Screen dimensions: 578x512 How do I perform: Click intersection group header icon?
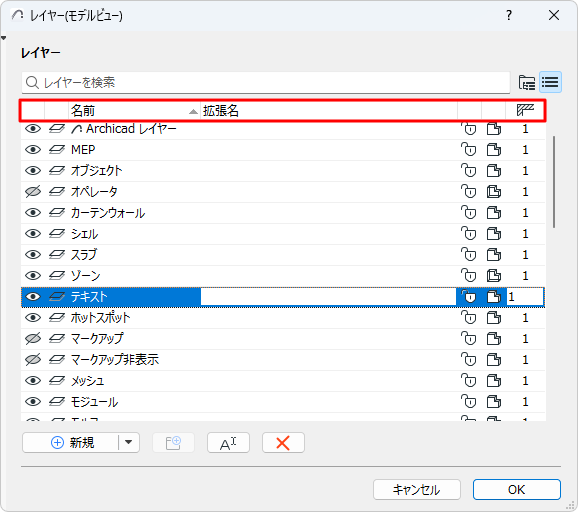tap(525, 110)
